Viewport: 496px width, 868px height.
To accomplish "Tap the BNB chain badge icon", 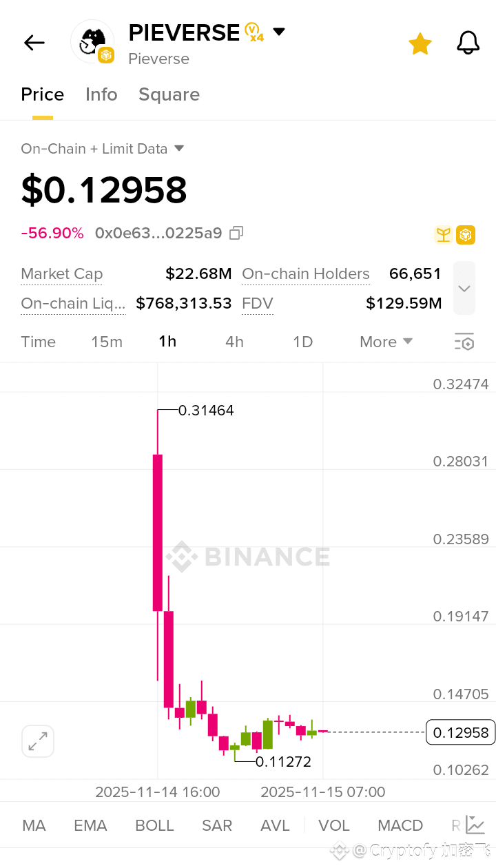I will [x=466, y=235].
